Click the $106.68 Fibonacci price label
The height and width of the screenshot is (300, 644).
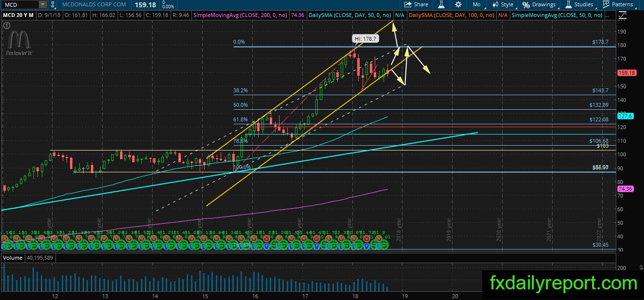point(599,141)
